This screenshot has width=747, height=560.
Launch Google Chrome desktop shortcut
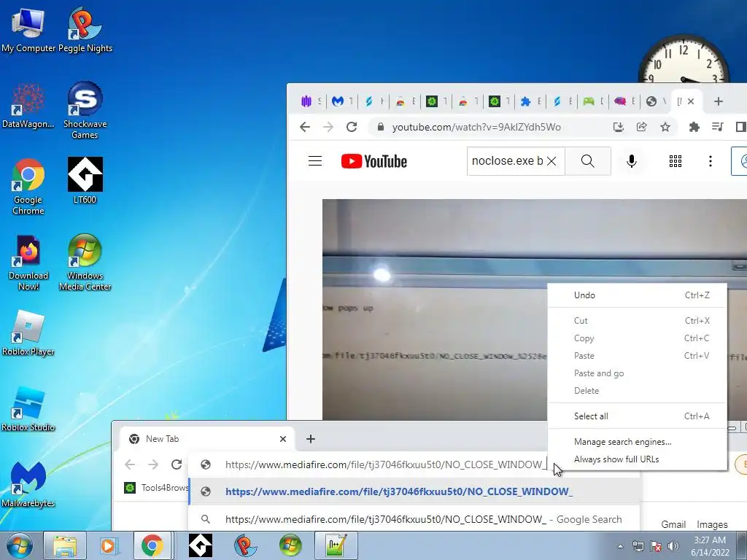click(28, 187)
